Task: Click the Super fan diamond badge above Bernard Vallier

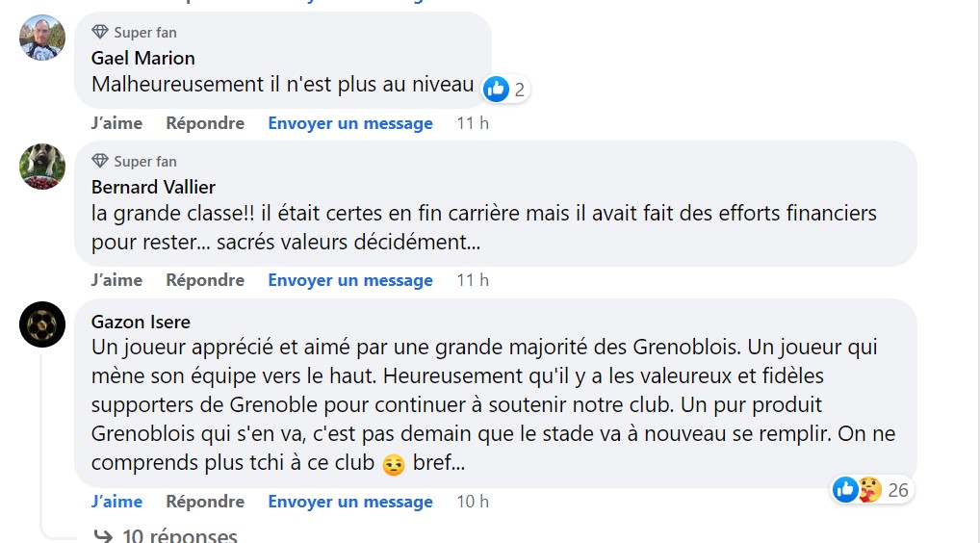Action: click(x=100, y=161)
